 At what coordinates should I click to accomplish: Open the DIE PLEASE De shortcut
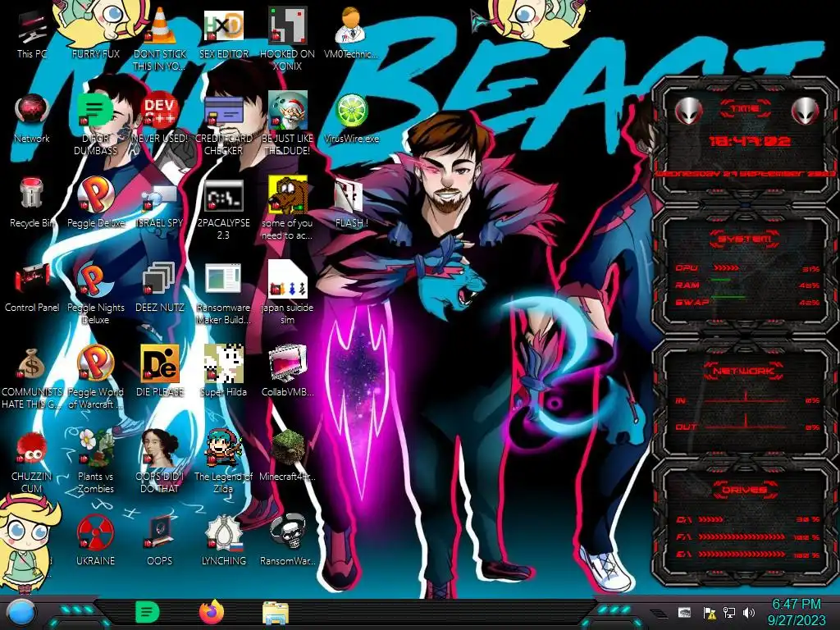tap(160, 364)
